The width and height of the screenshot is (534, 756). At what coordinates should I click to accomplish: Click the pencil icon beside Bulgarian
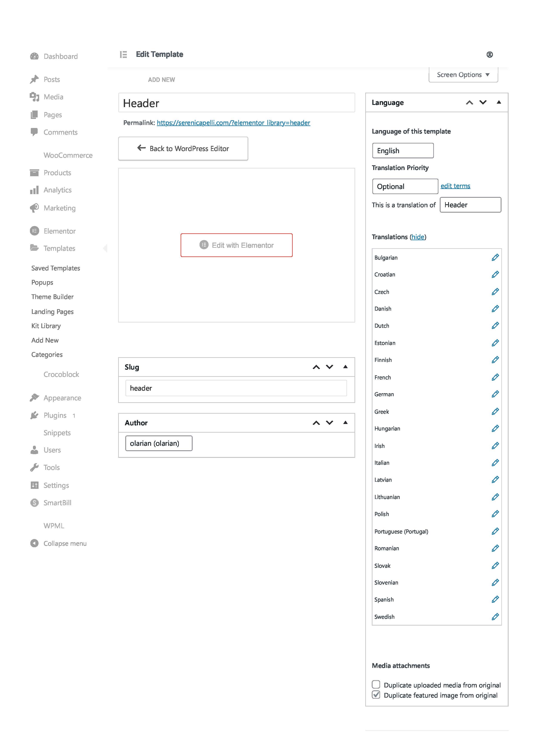tap(495, 257)
